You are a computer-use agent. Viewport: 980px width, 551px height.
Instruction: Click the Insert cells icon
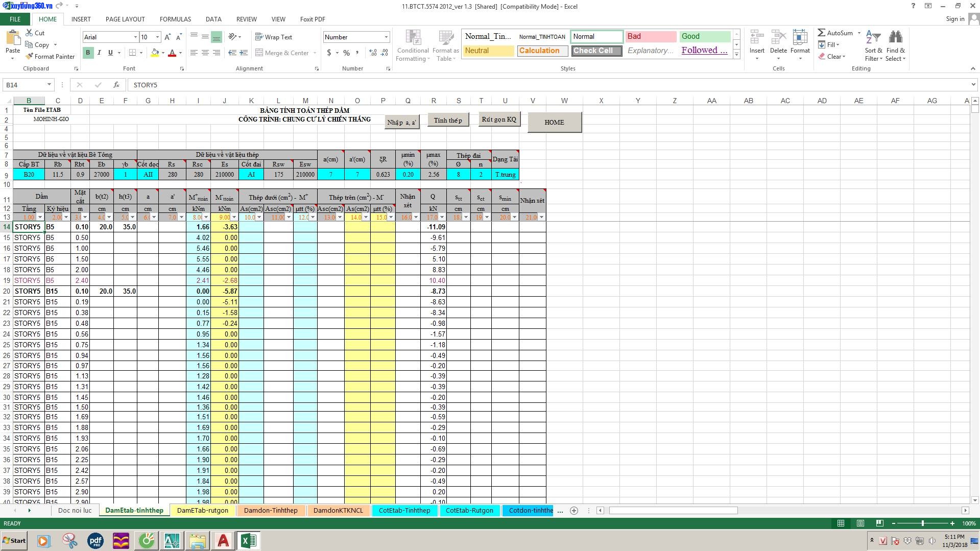756,38
